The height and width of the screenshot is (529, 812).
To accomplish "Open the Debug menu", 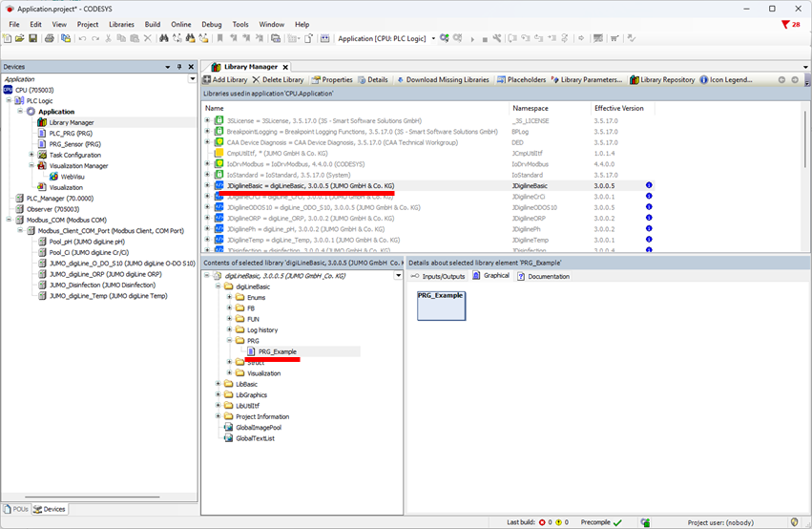I will pyautogui.click(x=211, y=25).
